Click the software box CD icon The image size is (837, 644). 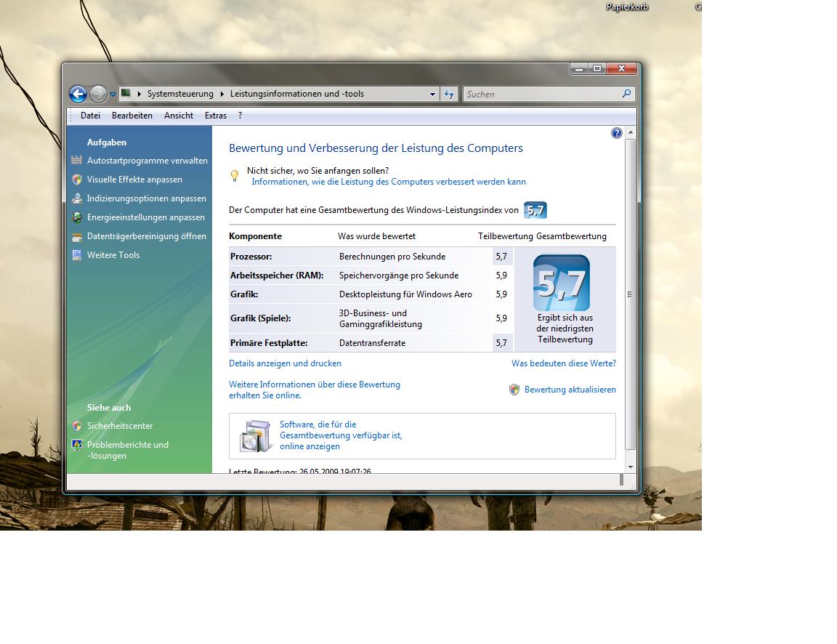(x=255, y=435)
